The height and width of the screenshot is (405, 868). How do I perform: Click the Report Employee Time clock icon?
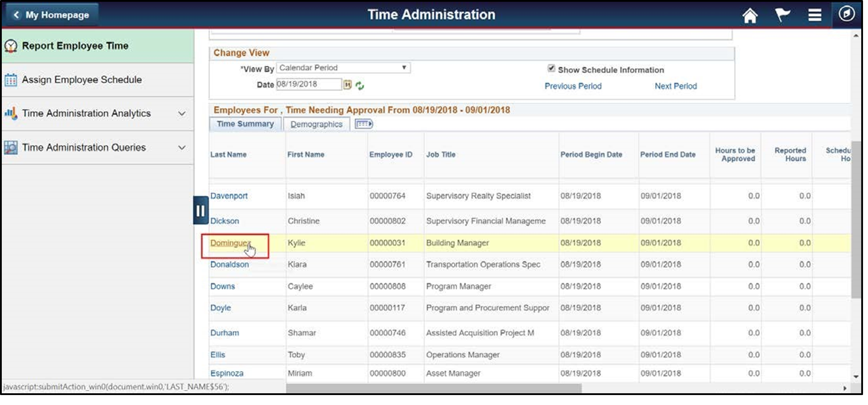11,46
